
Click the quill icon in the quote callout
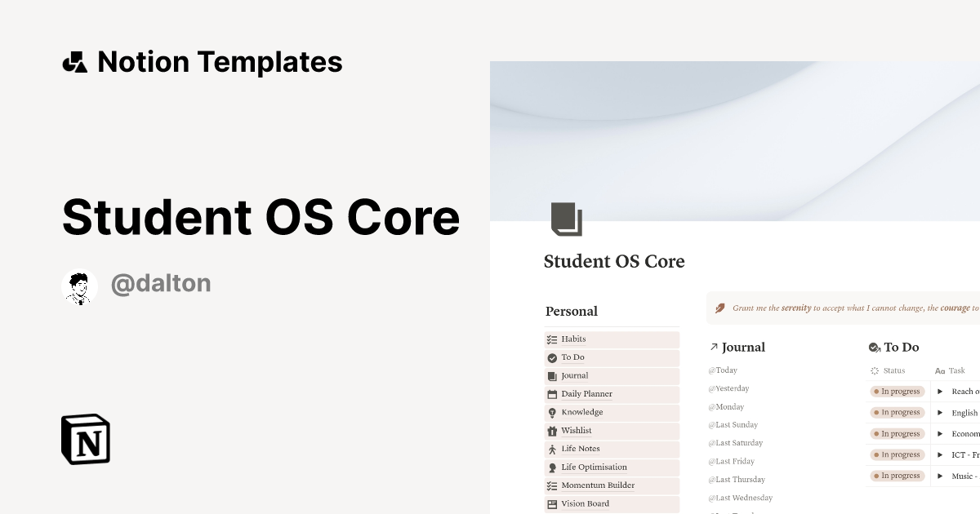point(719,308)
